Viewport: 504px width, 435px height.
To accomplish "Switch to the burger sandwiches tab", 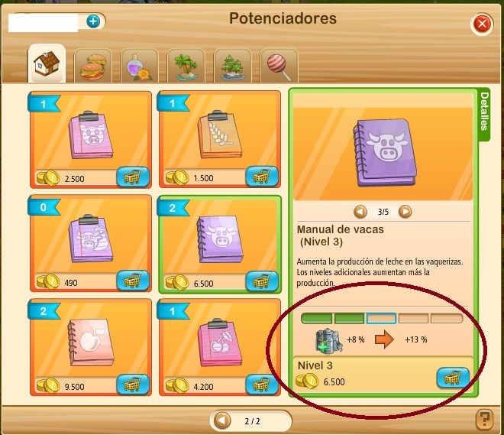I will 93,67.
